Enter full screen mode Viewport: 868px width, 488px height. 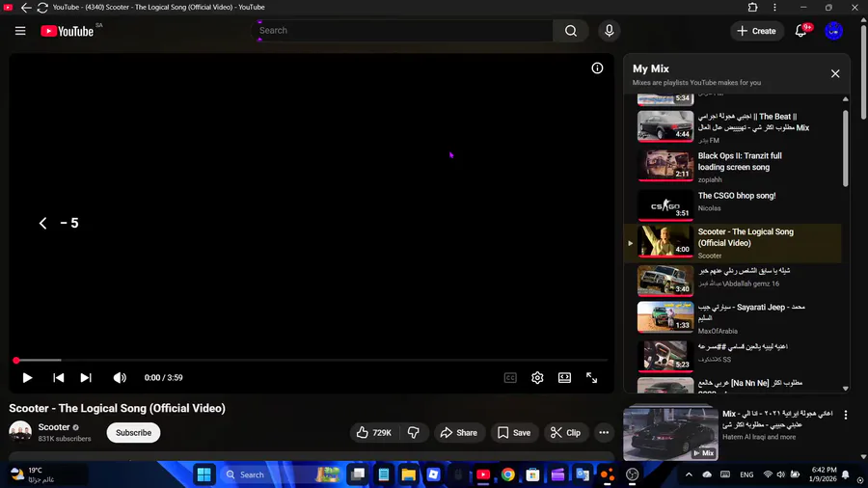(x=592, y=378)
